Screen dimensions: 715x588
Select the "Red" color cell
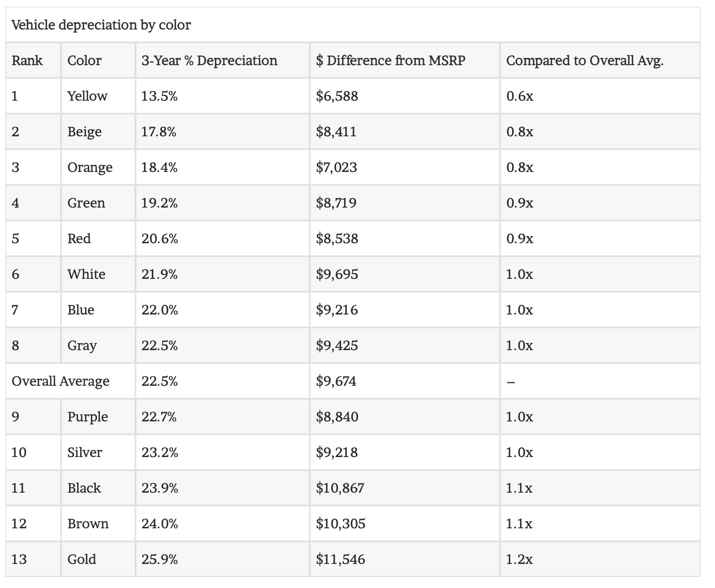tap(79, 239)
